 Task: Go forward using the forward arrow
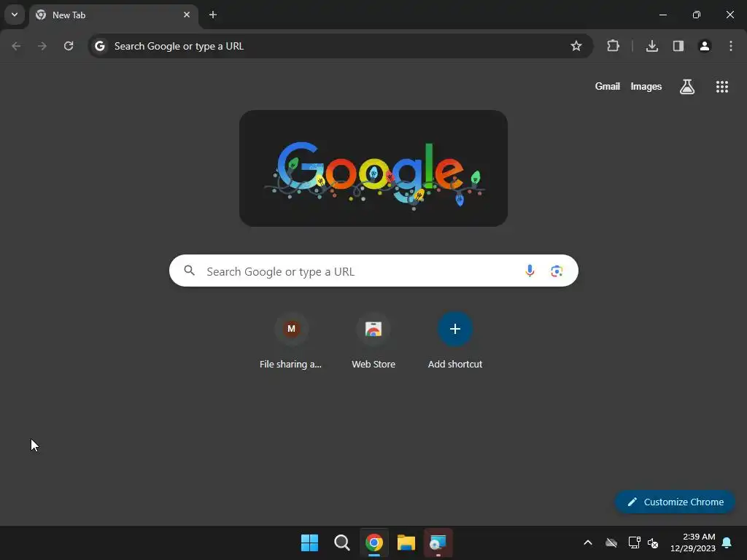42,46
